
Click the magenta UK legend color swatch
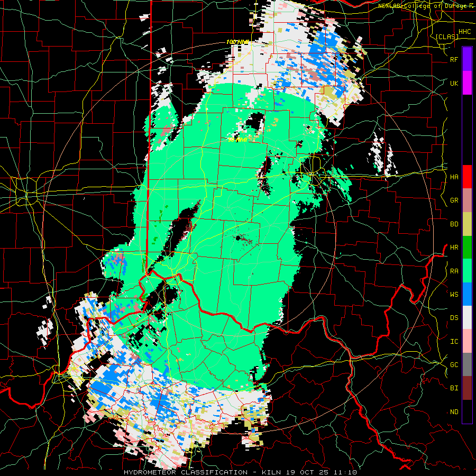467,83
